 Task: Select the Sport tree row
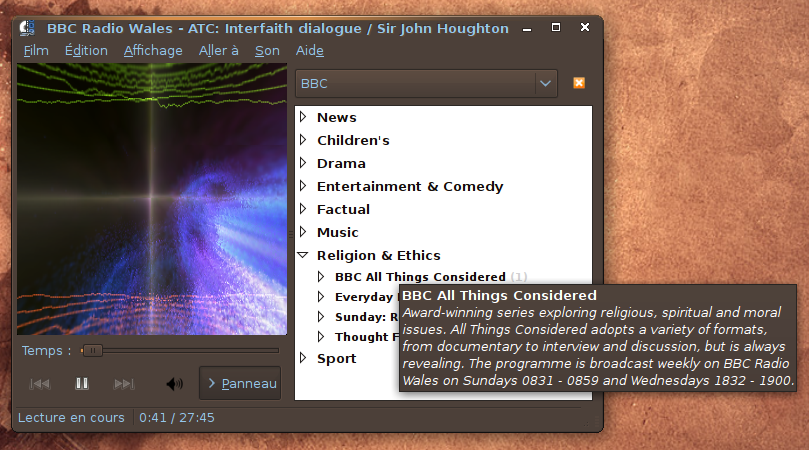tap(348, 358)
